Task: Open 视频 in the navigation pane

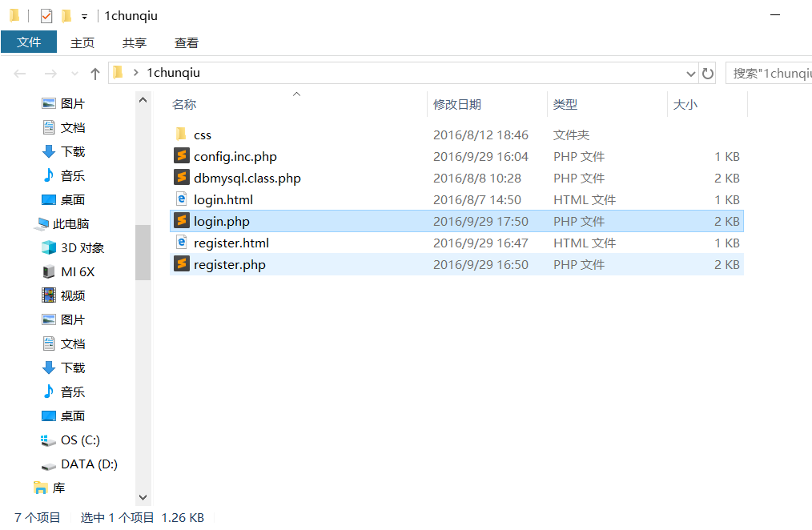Action: pos(63,295)
